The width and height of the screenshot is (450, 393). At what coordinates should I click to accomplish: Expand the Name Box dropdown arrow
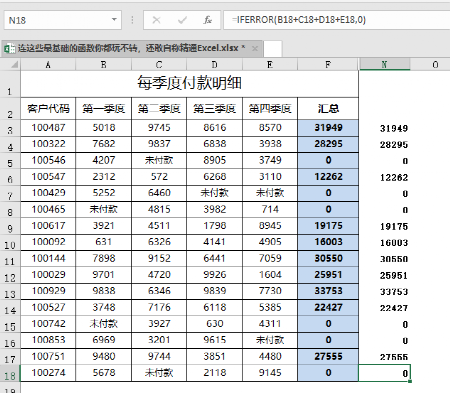114,20
